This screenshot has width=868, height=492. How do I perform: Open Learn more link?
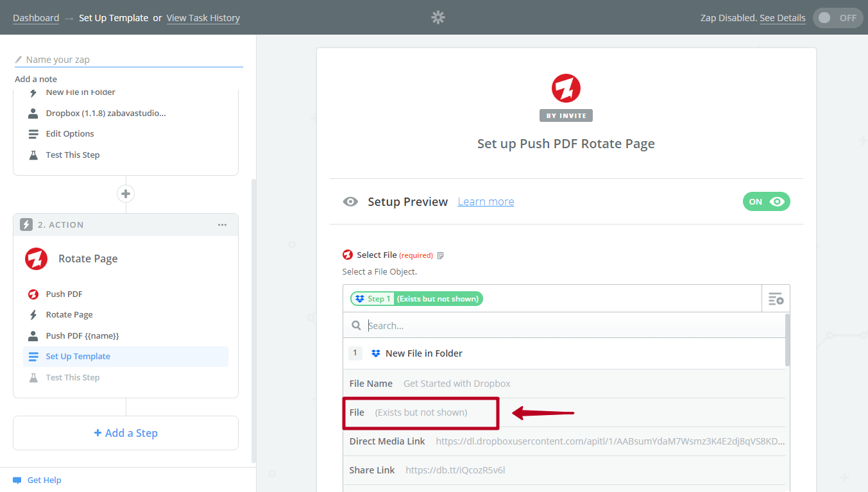click(x=486, y=201)
